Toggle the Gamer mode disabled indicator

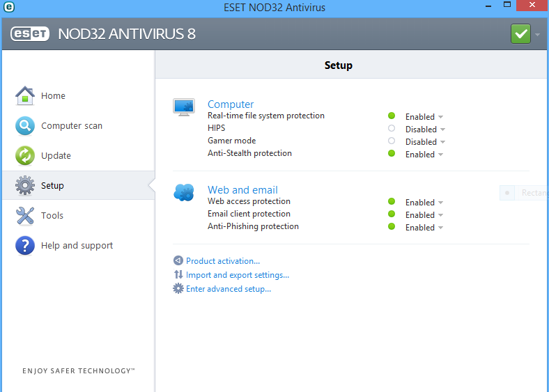point(392,141)
